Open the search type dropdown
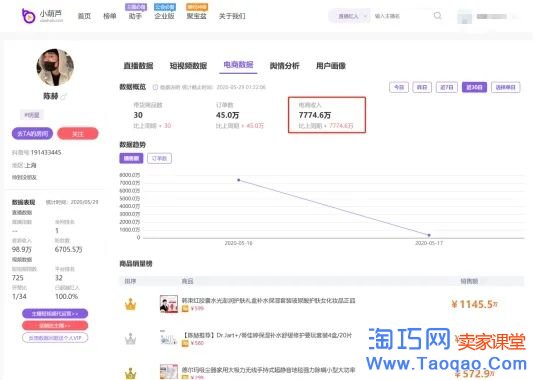This screenshot has width=534, height=380. point(349,16)
